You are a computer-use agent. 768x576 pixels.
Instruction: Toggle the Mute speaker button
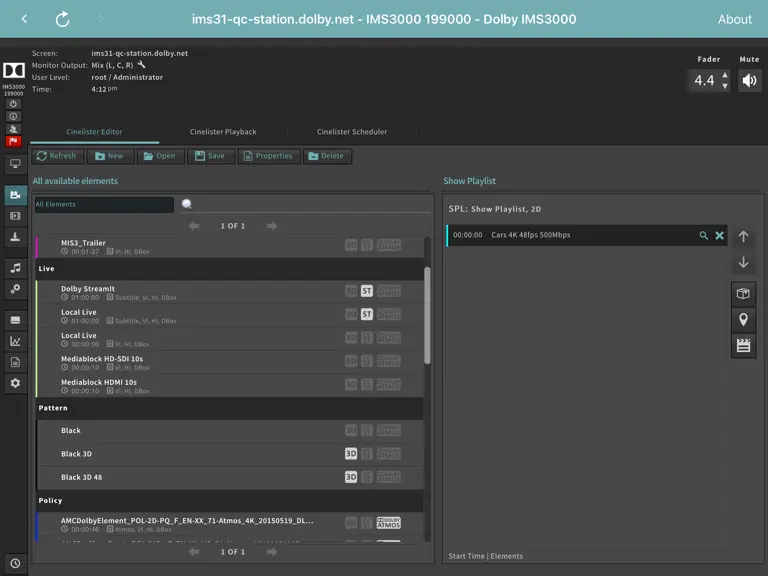click(749, 80)
